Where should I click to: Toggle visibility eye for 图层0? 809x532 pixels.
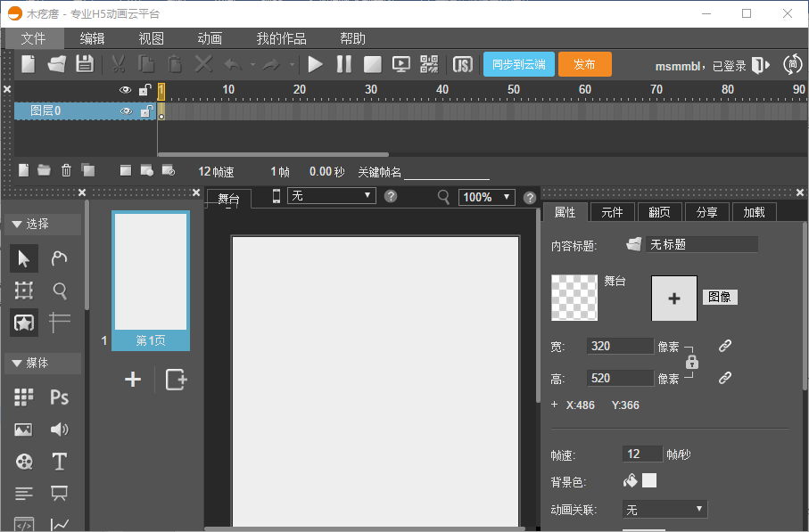(126, 111)
